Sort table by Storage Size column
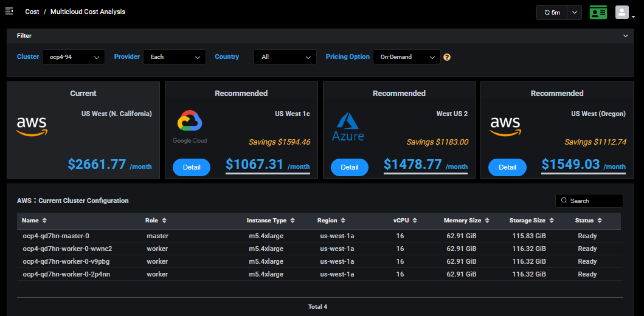Viewport: 644px width, 316px height. tap(531, 221)
